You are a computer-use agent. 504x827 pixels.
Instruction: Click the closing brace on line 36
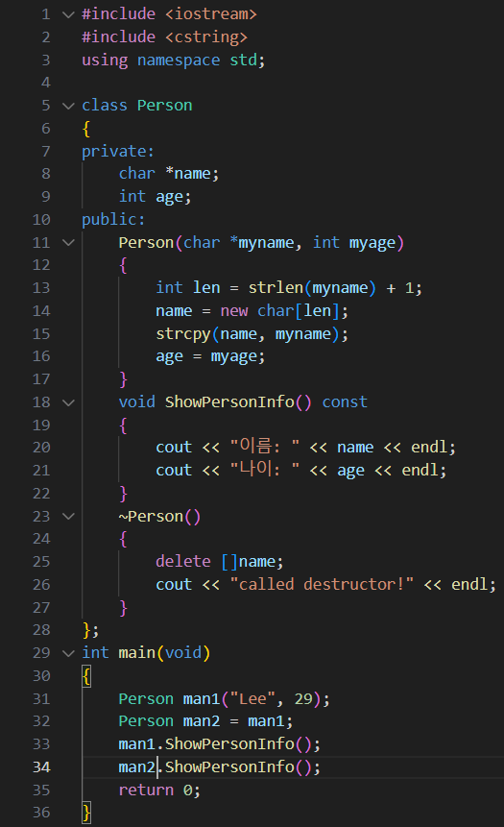pyautogui.click(x=86, y=813)
